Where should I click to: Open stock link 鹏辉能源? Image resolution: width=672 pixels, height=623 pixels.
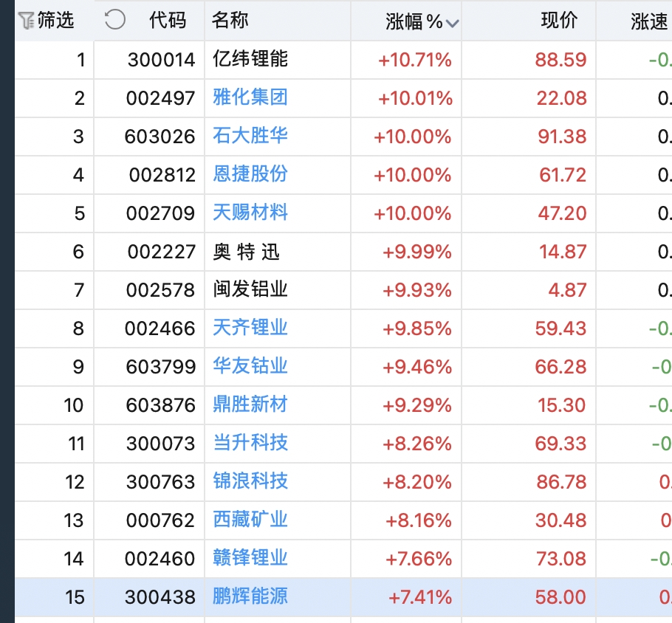click(250, 596)
